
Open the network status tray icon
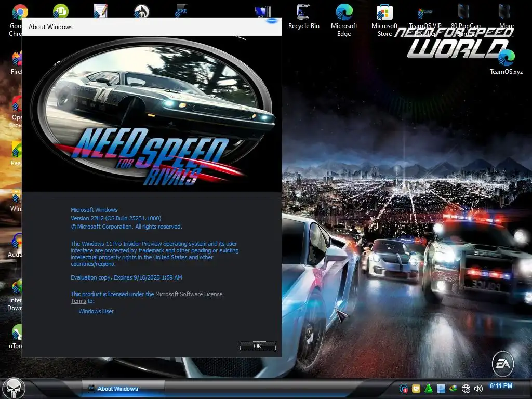click(466, 389)
